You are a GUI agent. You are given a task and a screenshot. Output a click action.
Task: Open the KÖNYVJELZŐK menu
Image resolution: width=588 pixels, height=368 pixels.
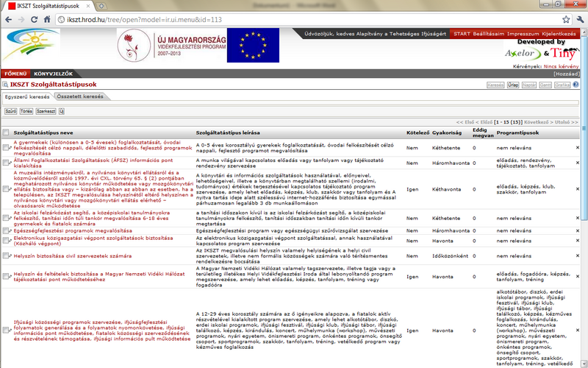[53, 74]
